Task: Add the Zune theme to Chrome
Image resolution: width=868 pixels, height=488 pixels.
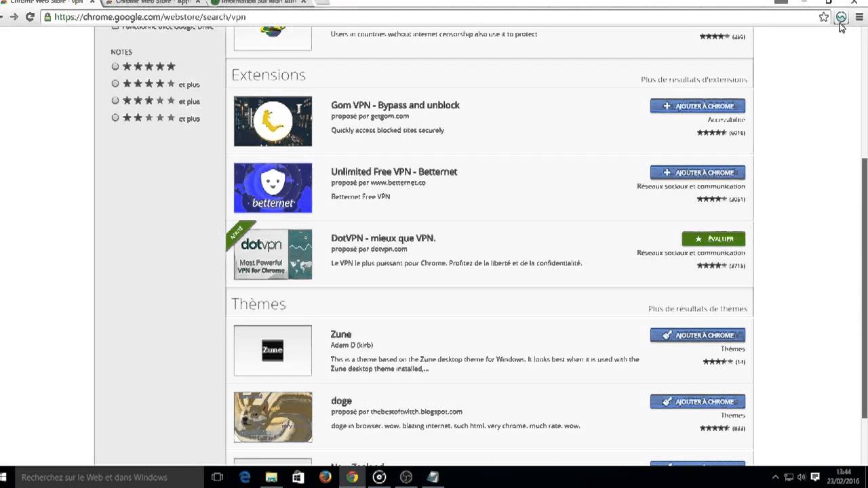Action: (697, 335)
